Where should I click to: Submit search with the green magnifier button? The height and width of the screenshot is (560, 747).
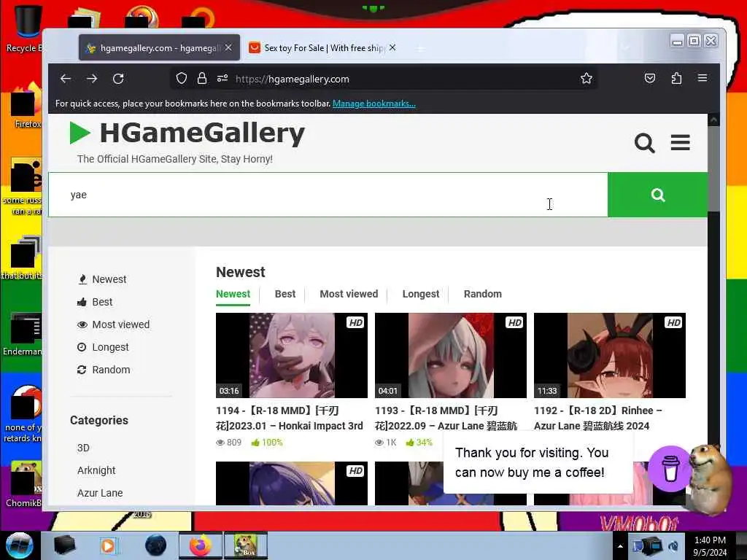click(x=657, y=195)
